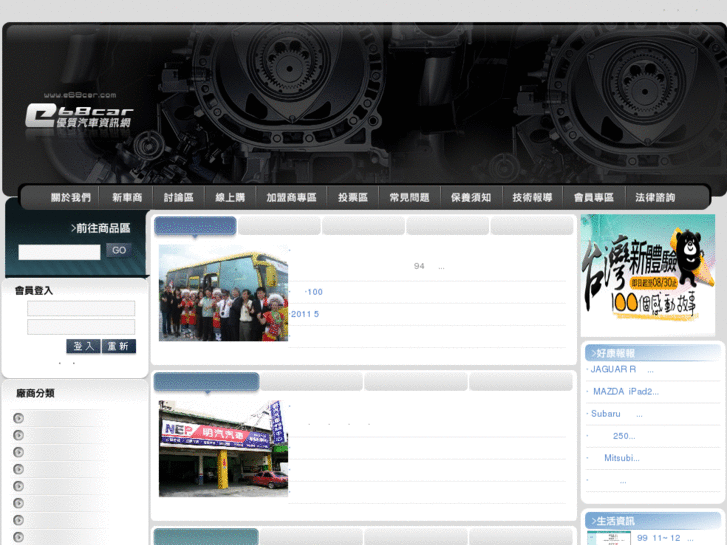Open the 2011 5 news link
Screen dimensions: 727x545
point(305,314)
